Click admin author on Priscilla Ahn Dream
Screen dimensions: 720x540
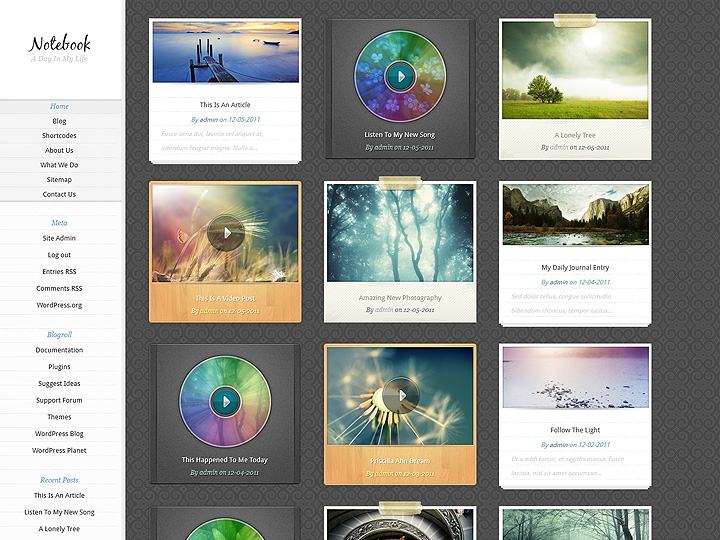[x=384, y=473]
